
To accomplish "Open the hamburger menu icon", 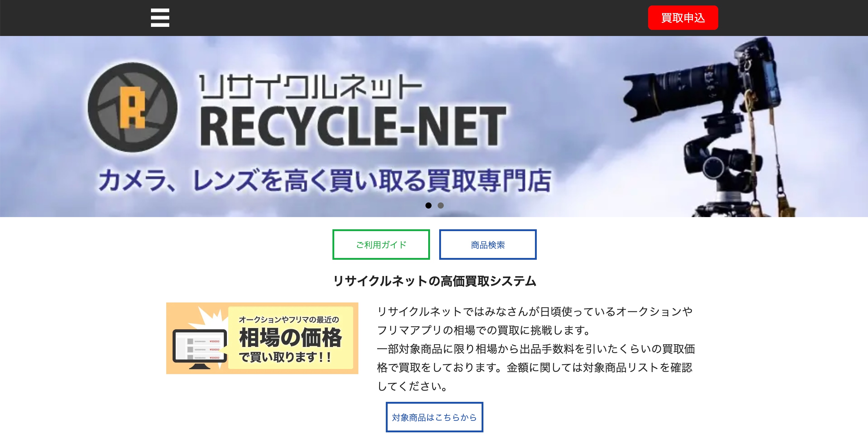I will click(x=160, y=18).
